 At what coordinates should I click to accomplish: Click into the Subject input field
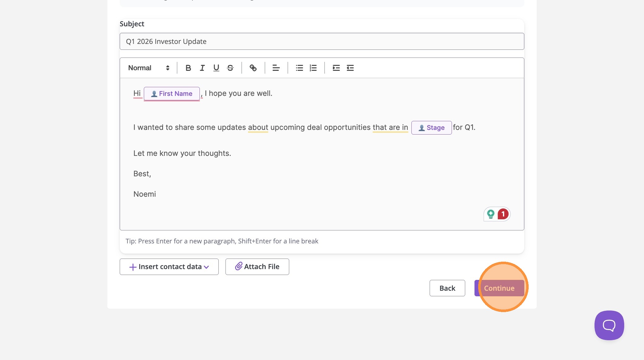[322, 41]
